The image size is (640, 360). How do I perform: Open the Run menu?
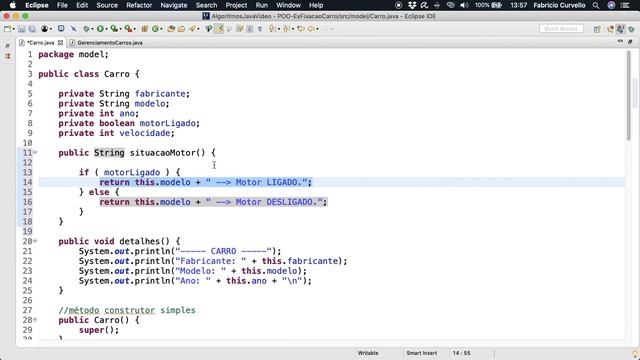pyautogui.click(x=261, y=5)
